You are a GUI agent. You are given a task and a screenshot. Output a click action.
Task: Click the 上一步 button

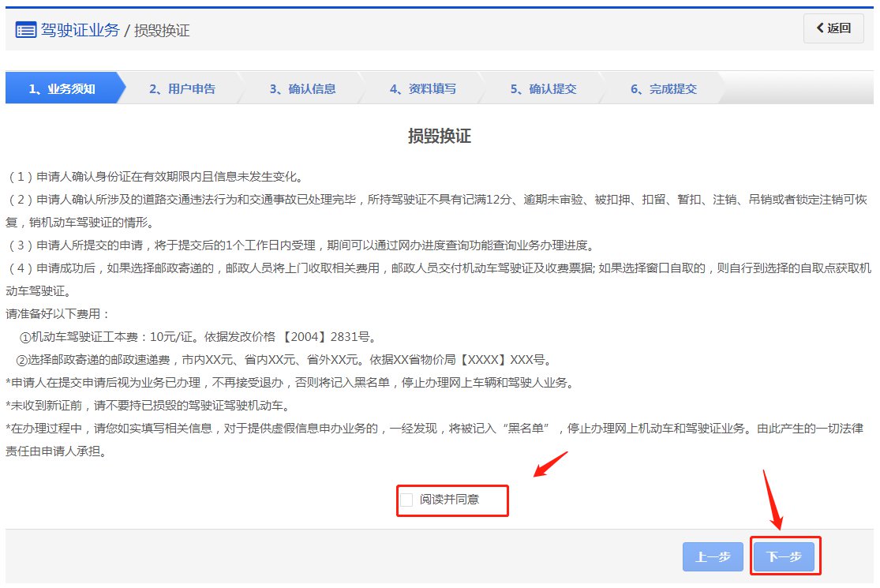point(713,557)
